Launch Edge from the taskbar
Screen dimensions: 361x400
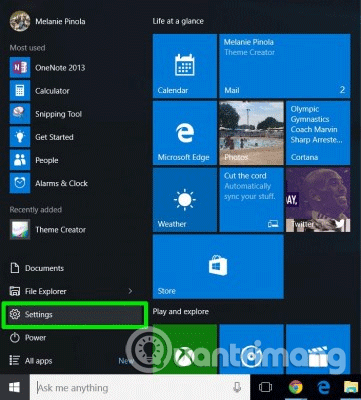coord(323,387)
